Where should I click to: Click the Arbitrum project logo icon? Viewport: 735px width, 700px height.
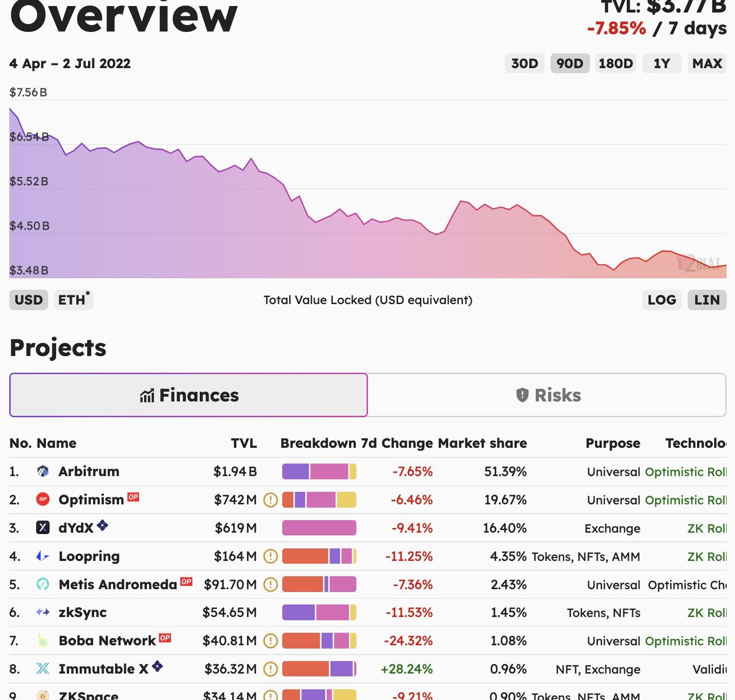pos(43,471)
